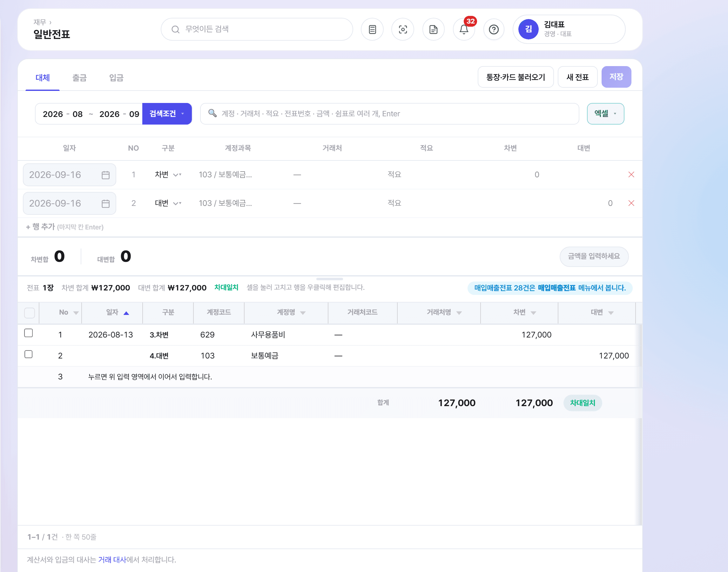The image size is (728, 572).
Task: Open notifications bell with 32 badge
Action: coord(464,30)
